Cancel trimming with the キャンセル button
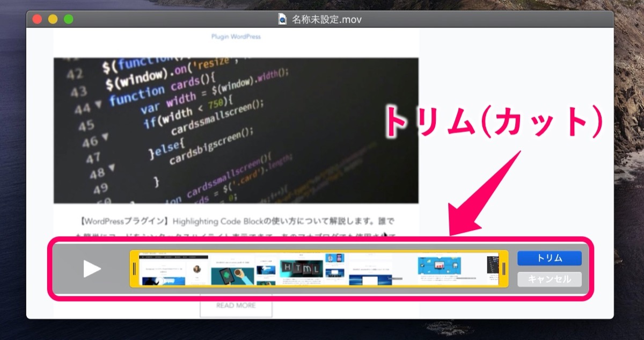This screenshot has height=340, width=644. [550, 279]
